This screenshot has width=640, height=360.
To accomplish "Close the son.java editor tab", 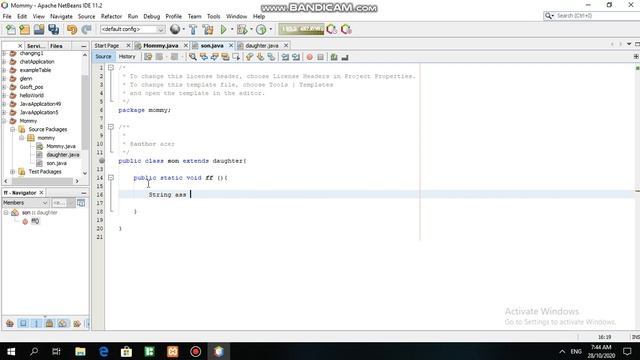I will point(231,45).
